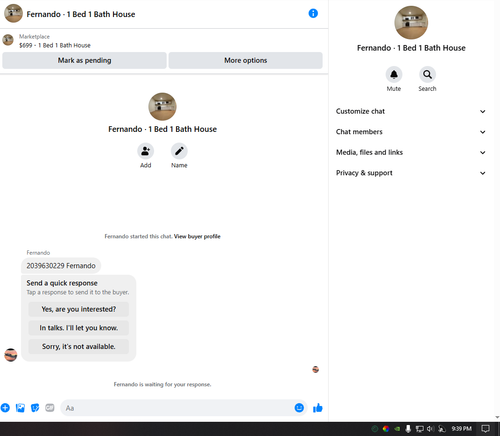Click the small seen-by avatar indicator
Viewport: 500px width, 436px height.
pos(315,369)
